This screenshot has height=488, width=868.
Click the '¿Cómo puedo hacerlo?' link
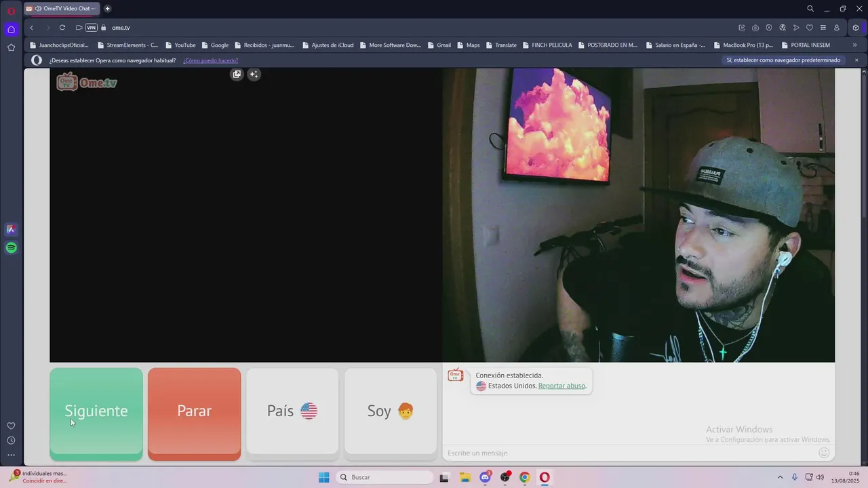coord(211,60)
